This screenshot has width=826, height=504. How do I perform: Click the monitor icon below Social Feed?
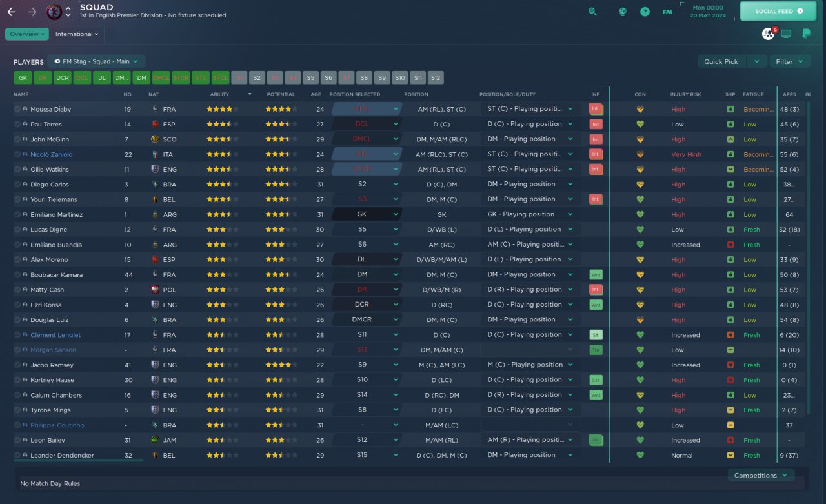(x=786, y=34)
